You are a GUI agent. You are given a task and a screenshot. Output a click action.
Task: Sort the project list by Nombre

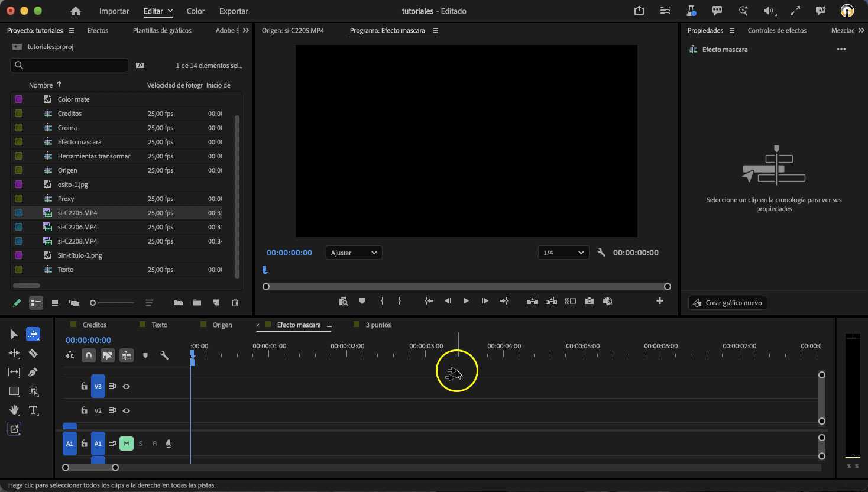(41, 85)
